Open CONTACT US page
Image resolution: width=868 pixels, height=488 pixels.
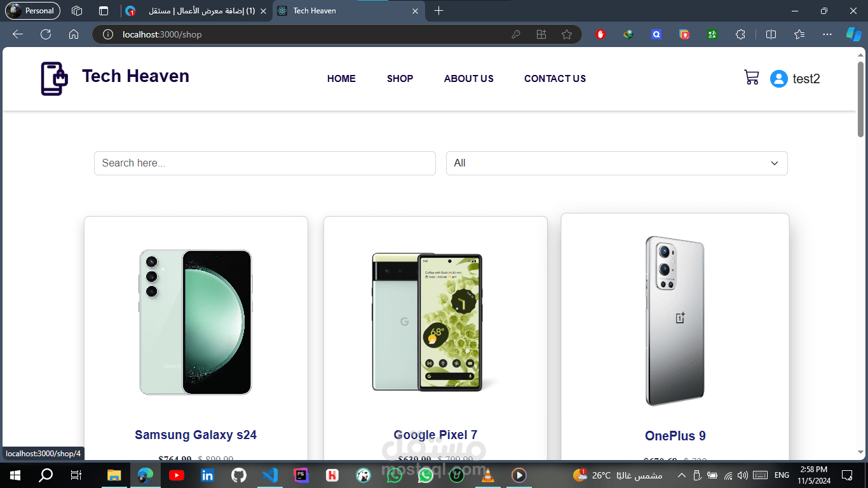click(555, 79)
